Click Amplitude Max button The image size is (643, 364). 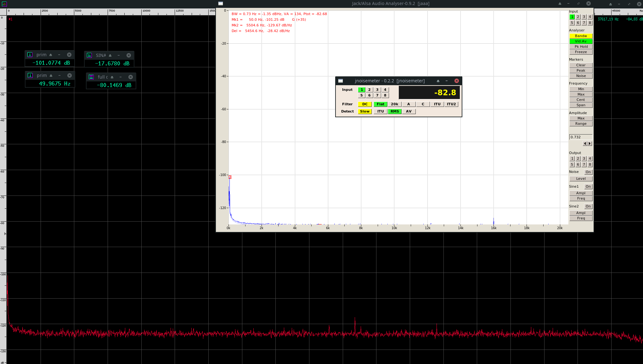coord(581,118)
